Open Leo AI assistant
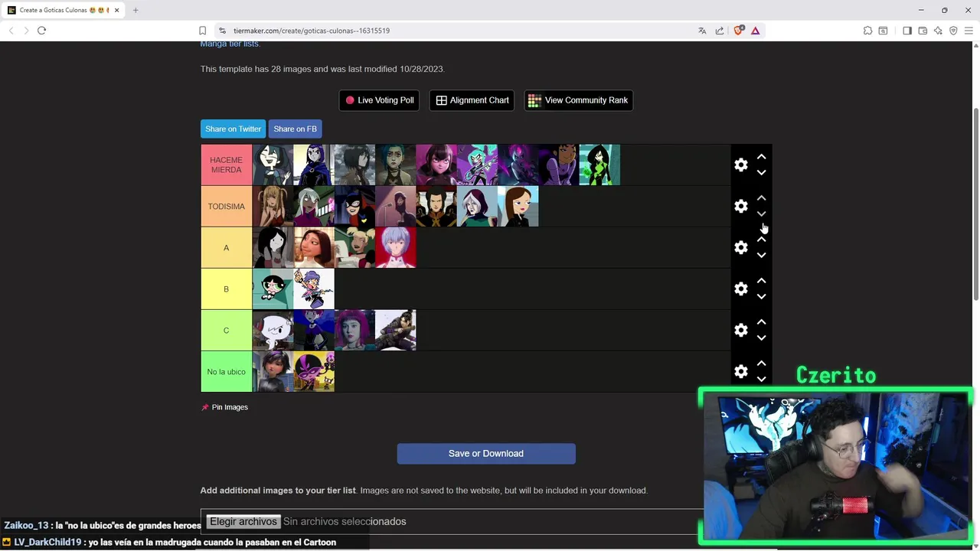The image size is (980, 551). point(938,31)
